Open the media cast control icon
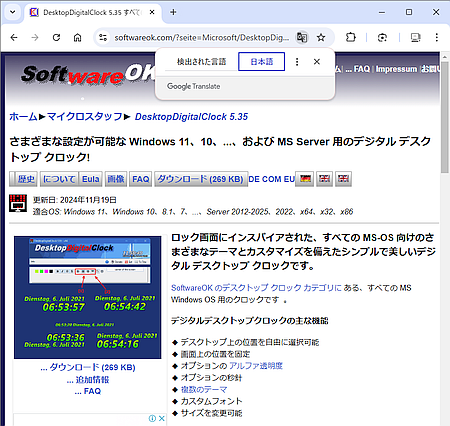450x426 pixels. click(x=415, y=38)
